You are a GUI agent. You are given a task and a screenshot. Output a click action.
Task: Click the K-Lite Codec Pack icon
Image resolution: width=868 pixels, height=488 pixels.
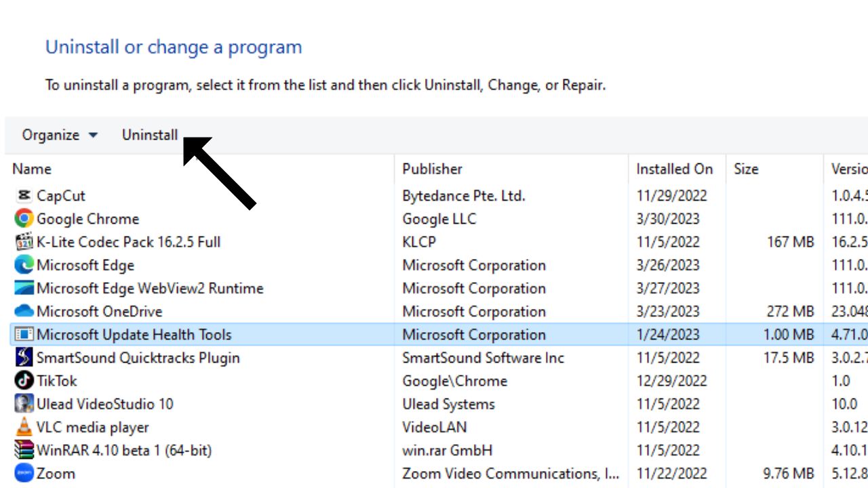tap(24, 242)
